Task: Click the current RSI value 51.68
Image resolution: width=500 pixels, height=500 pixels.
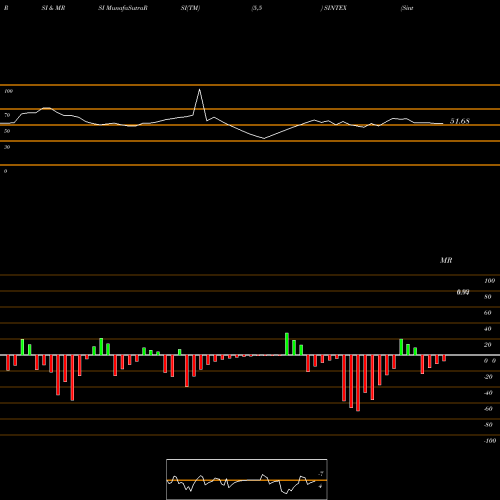Action: [x=460, y=121]
